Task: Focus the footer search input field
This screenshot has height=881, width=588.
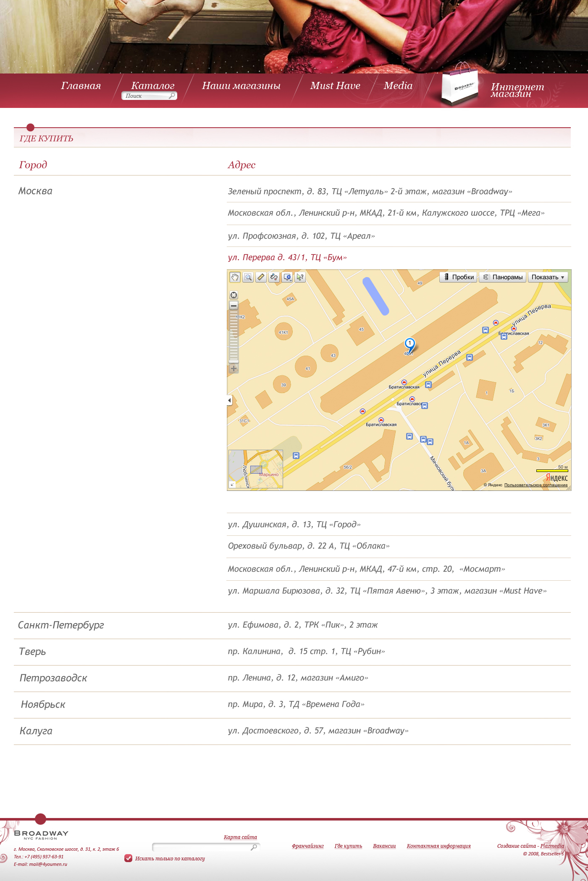Action: [x=206, y=847]
